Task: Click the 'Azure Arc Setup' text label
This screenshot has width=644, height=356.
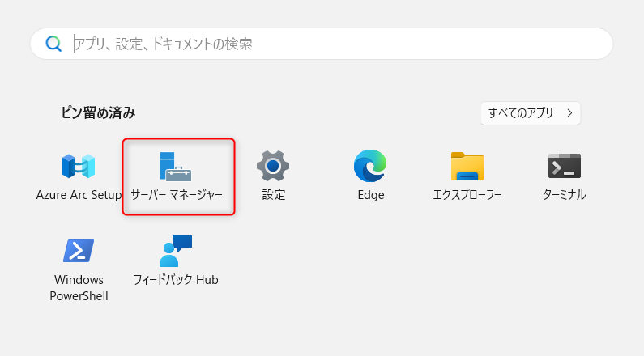Action: point(79,195)
